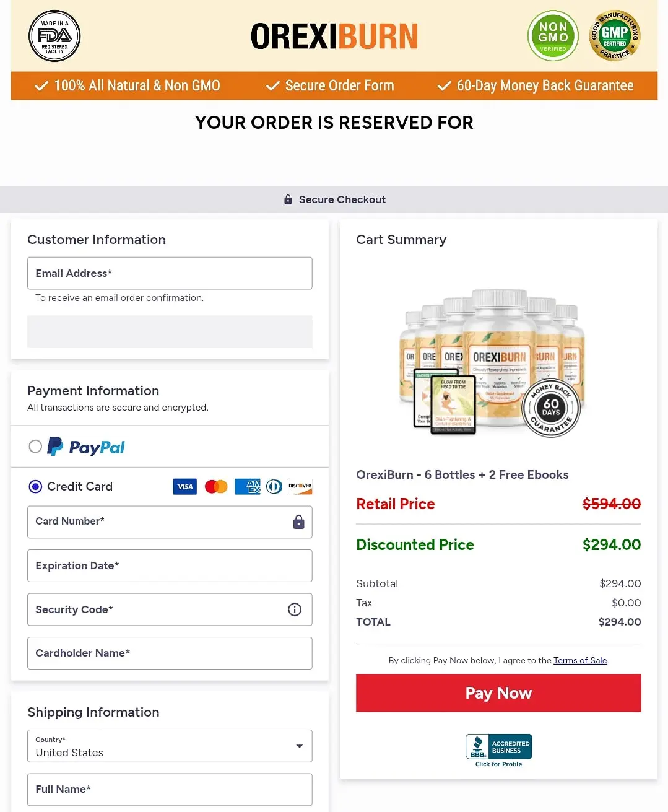Click the Discover card icon
668x812 pixels.
[x=300, y=487]
